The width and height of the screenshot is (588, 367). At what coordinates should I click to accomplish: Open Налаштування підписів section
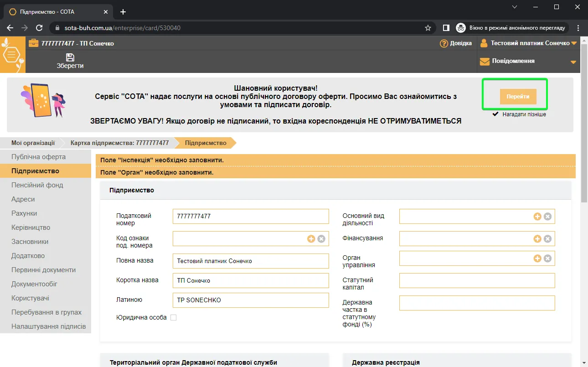pos(46,326)
